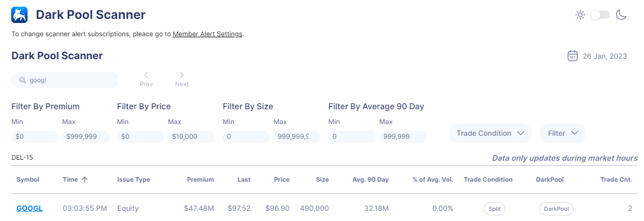Click the bull logo icon
This screenshot has height=221, width=644.
[20, 15]
